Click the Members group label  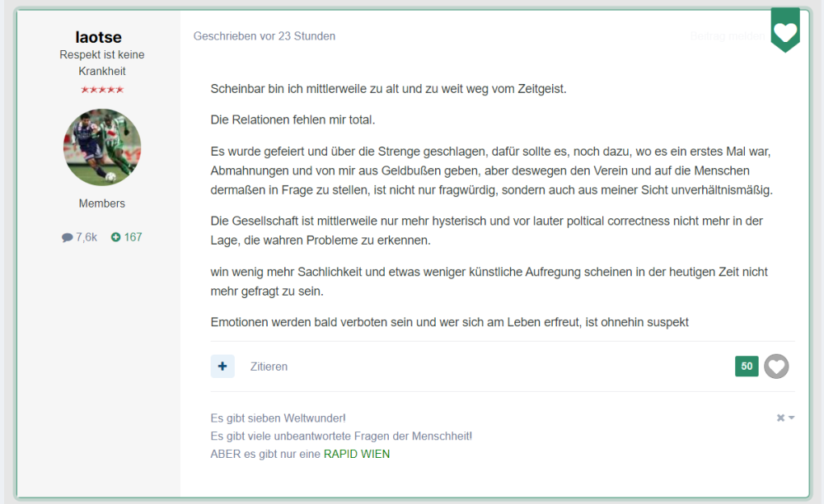102,203
